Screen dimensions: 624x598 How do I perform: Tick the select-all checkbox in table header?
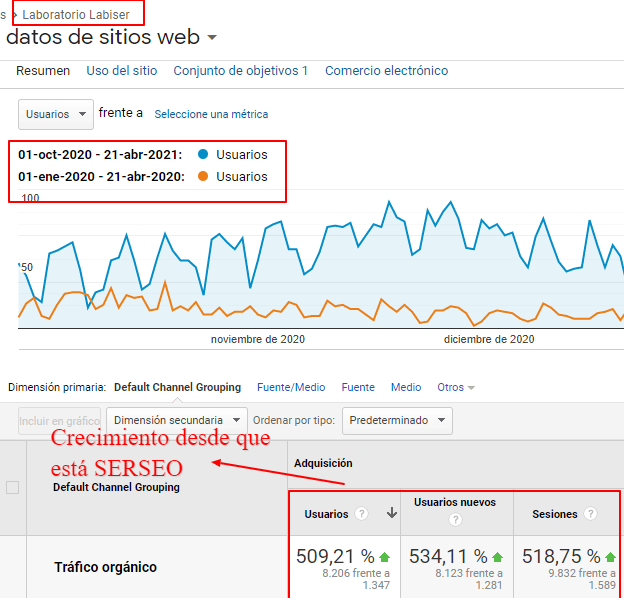click(x=13, y=488)
